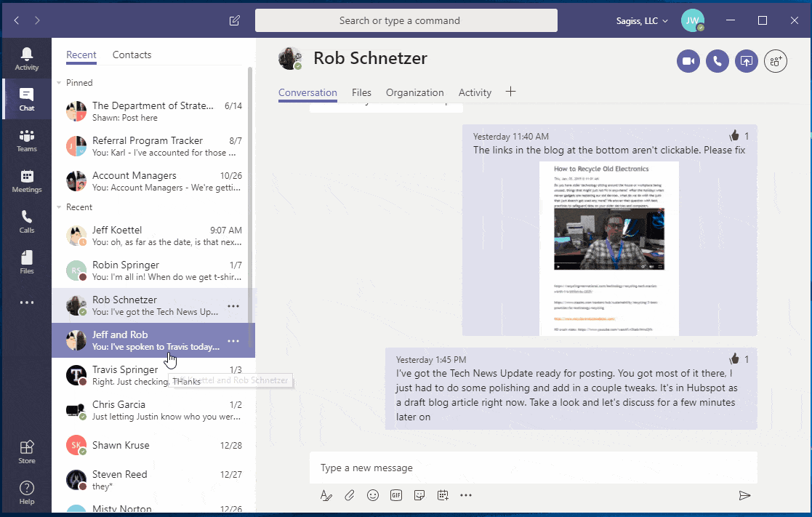Open Rob Schnetzer's profile picture in header
Screen dimensions: 812x517
pyautogui.click(x=290, y=59)
